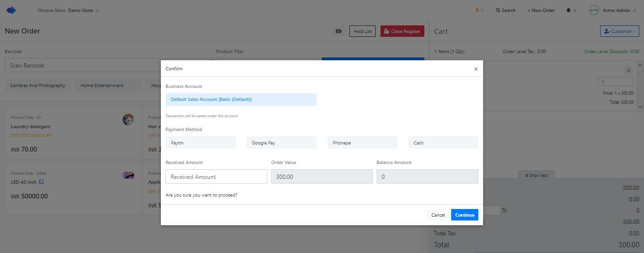Viewport: 644px width, 253px height.
Task: Open the lightning quick actions icon
Action: coord(477,10)
